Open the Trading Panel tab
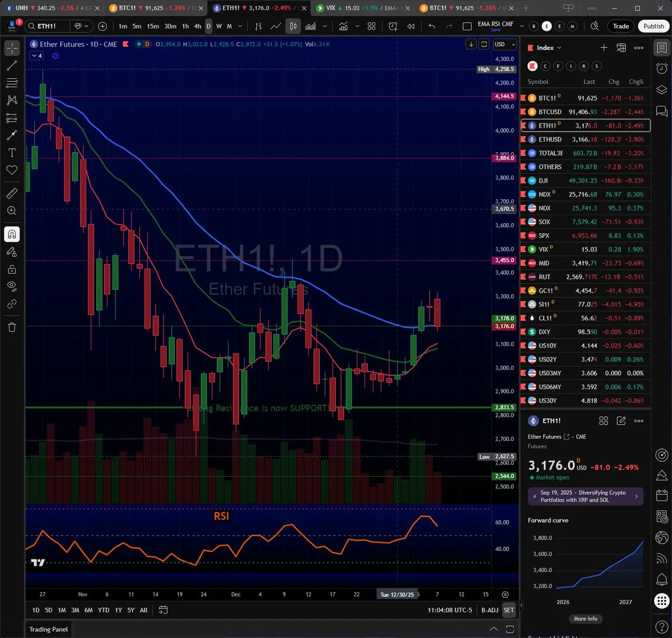Image resolution: width=672 pixels, height=638 pixels. point(49,629)
